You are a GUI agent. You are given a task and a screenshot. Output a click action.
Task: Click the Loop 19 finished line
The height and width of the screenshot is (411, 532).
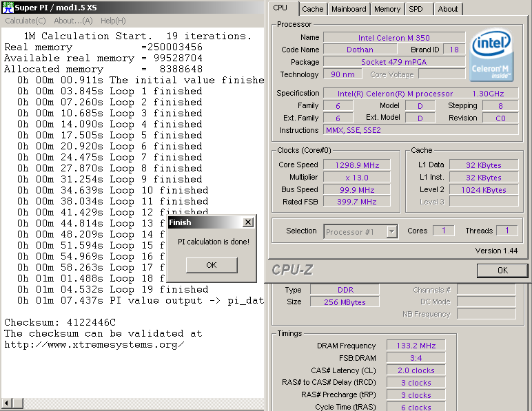112,289
